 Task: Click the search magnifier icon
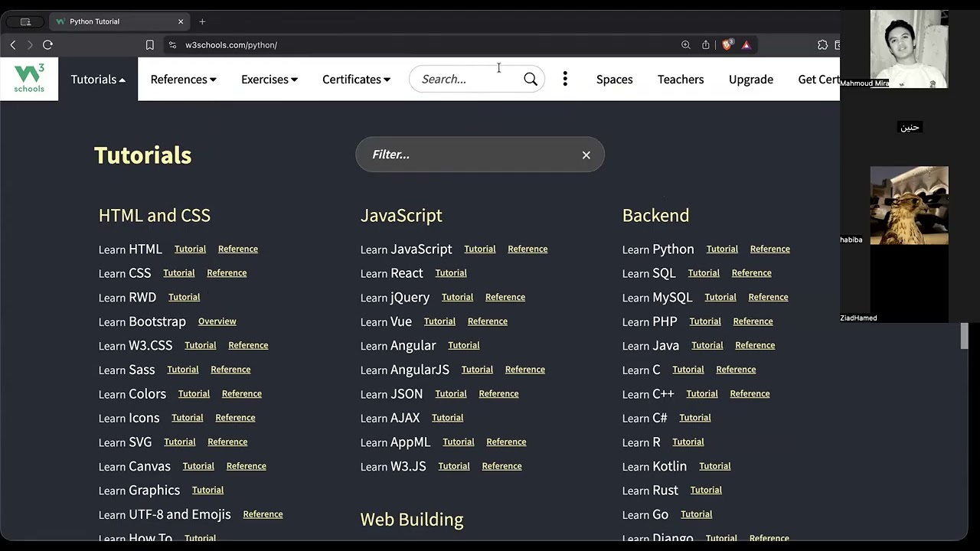tap(531, 79)
